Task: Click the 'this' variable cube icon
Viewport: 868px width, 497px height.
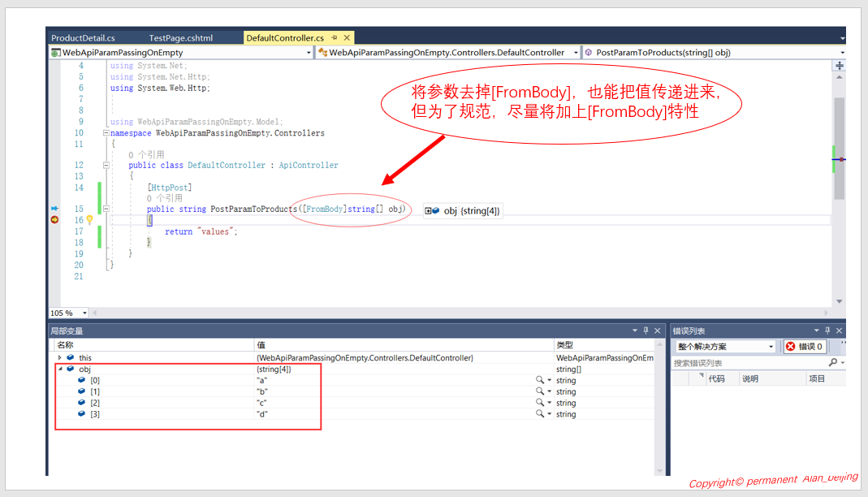Action: 71,357
